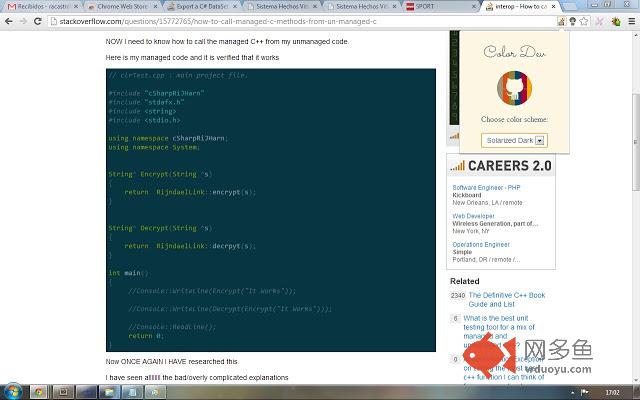The width and height of the screenshot is (640, 400).
Task: Click the 'Kickboard' company name
Action: (x=467, y=195)
